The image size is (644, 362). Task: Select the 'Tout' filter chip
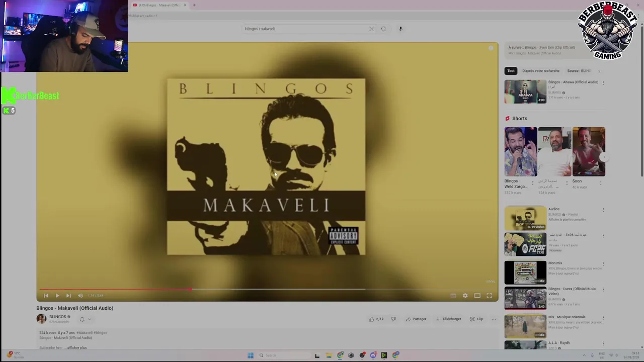click(x=511, y=71)
